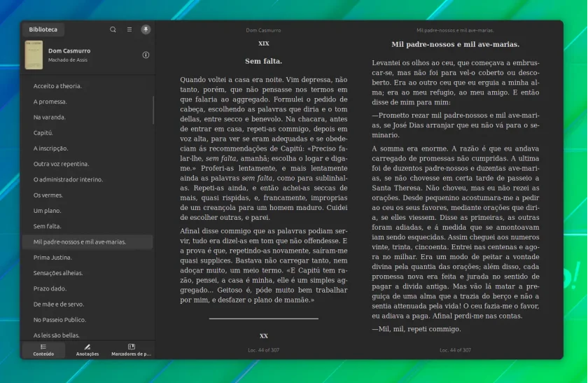588x383 pixels.
Task: Switch to the Conteúdo tab
Action: tap(43, 350)
